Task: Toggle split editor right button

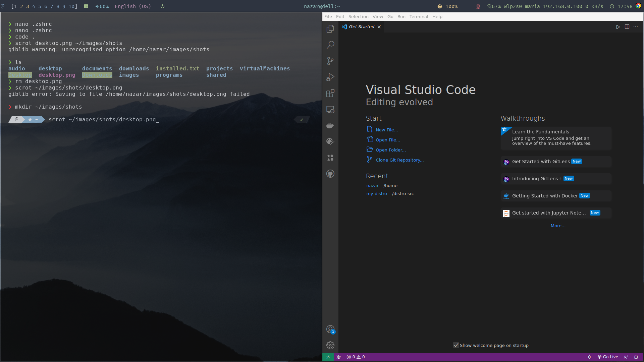Action: click(x=627, y=27)
